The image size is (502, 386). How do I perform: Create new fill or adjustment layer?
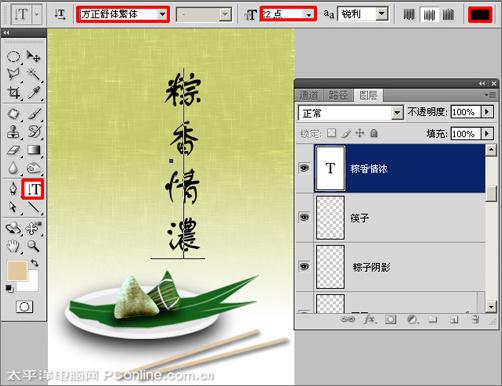[412, 319]
